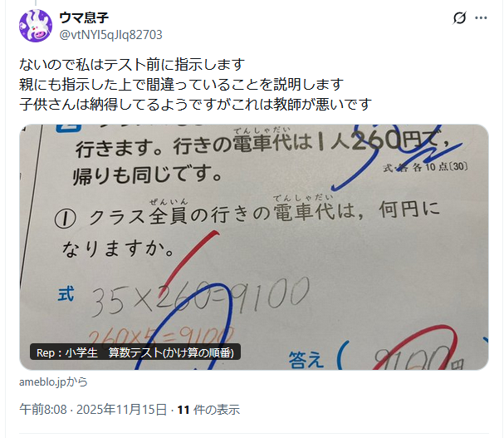The image size is (504, 438).
Task: Open the ウマ息子 display name profile link
Action: pyautogui.click(x=84, y=17)
